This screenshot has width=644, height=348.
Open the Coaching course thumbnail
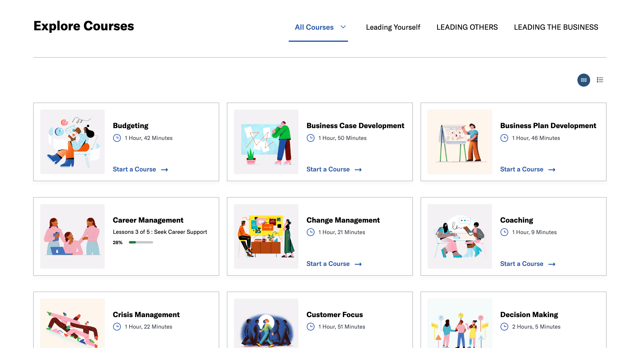(x=460, y=236)
